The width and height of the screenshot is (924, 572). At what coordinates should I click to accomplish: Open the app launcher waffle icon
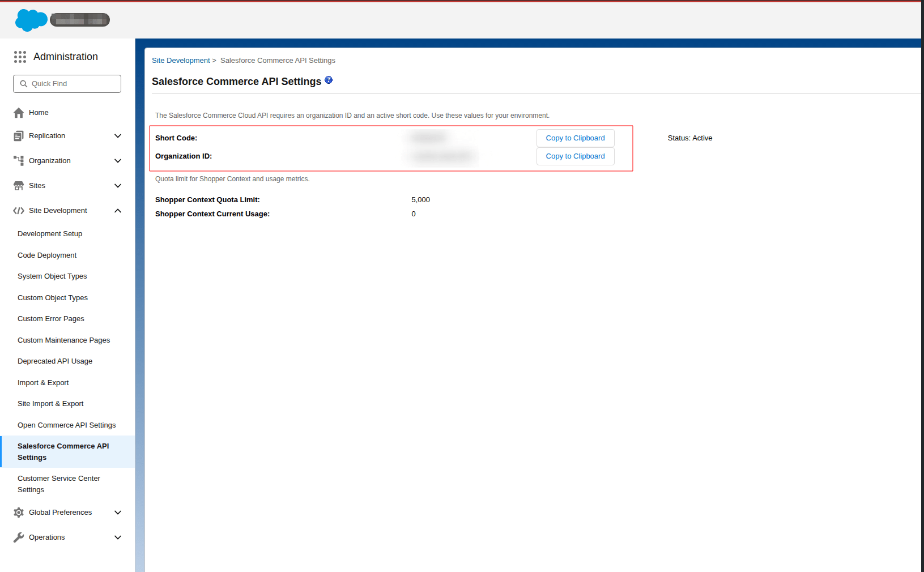pos(20,57)
